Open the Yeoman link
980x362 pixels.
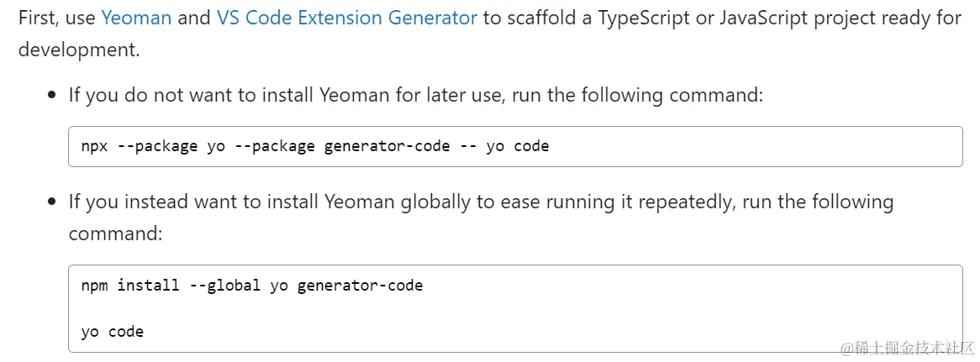135,18
